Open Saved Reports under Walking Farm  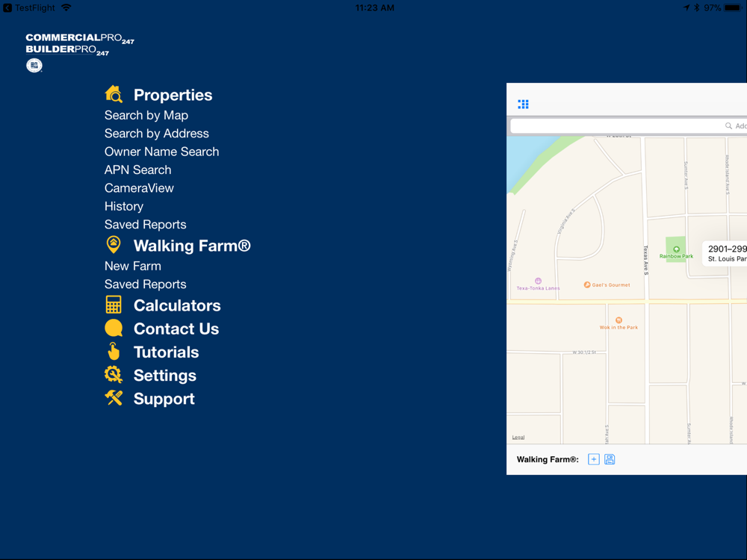146,284
